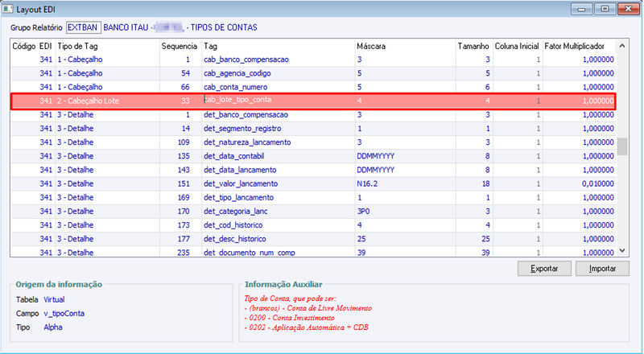Select the cab_agencia_codigo tag cell
Screen dimensions: 644x354
pyautogui.click(x=278, y=73)
